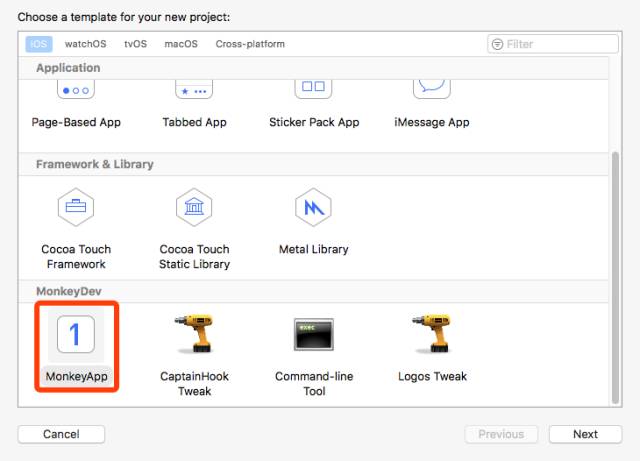This screenshot has width=640, height=461.
Task: Focus the Filter text field
Action: click(553, 44)
